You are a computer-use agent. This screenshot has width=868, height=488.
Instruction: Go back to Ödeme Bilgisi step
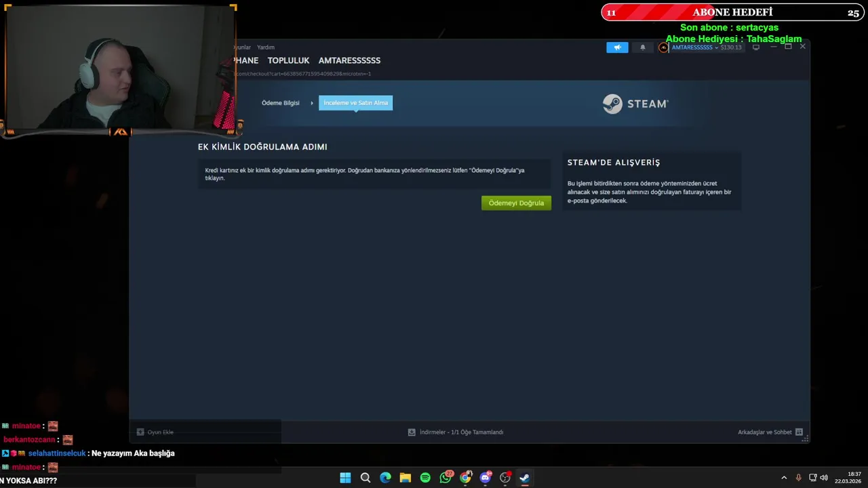coord(280,103)
